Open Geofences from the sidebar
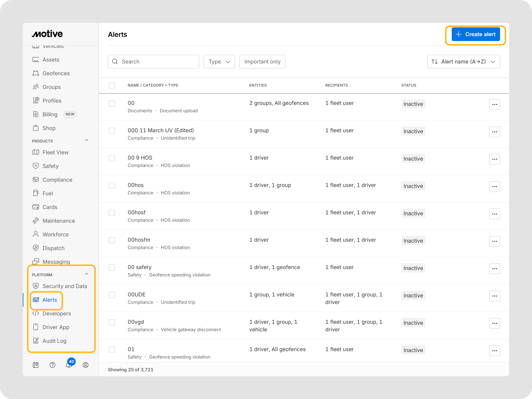 pyautogui.click(x=56, y=73)
